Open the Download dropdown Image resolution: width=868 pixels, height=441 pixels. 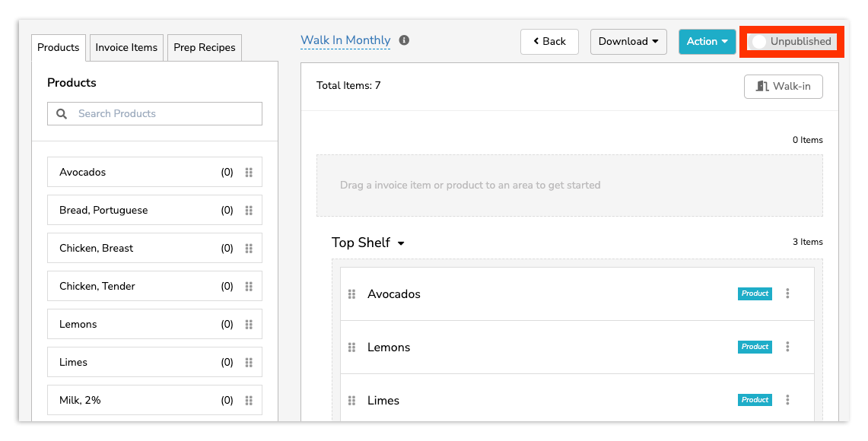[628, 42]
